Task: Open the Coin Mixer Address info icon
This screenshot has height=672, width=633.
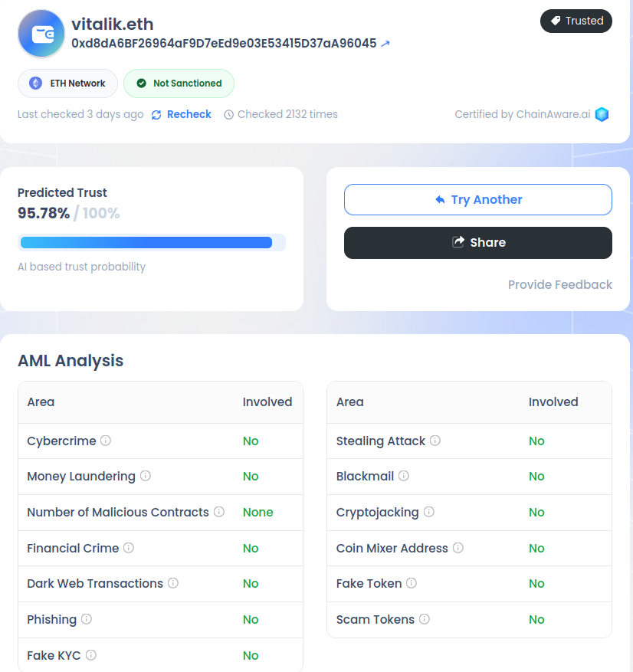Action: (x=458, y=548)
